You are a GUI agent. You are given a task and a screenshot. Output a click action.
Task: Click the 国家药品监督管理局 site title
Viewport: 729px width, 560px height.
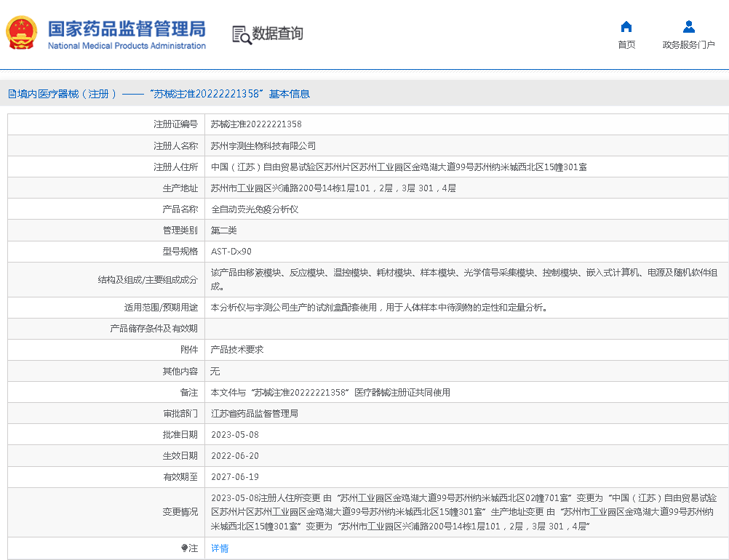tap(127, 28)
